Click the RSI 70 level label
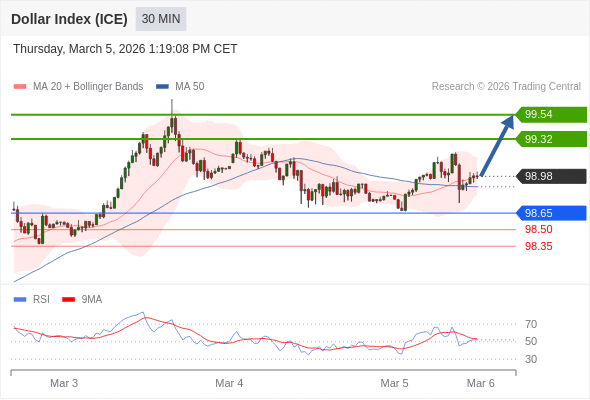 (x=531, y=324)
